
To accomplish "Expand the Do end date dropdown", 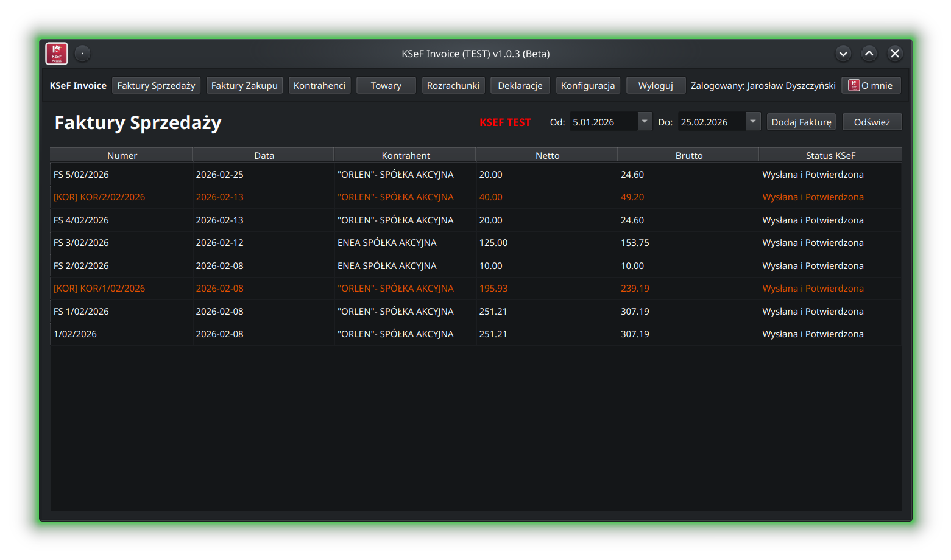I will click(x=753, y=122).
